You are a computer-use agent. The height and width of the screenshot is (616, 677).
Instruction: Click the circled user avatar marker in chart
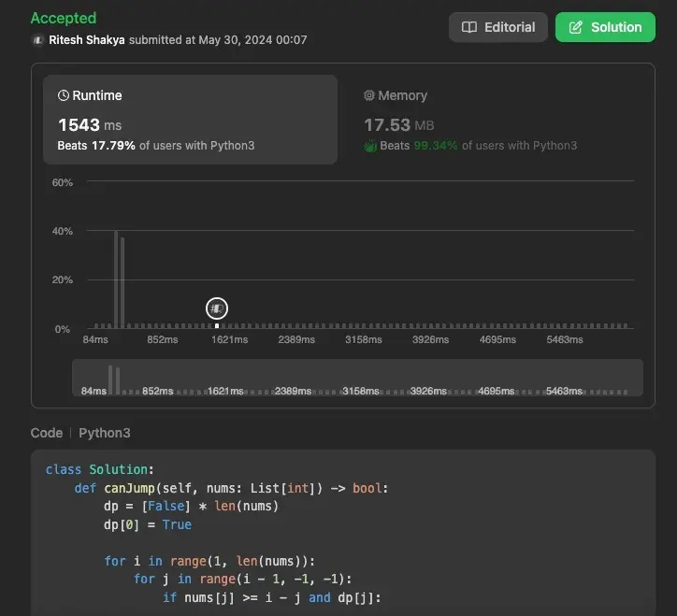click(x=217, y=308)
